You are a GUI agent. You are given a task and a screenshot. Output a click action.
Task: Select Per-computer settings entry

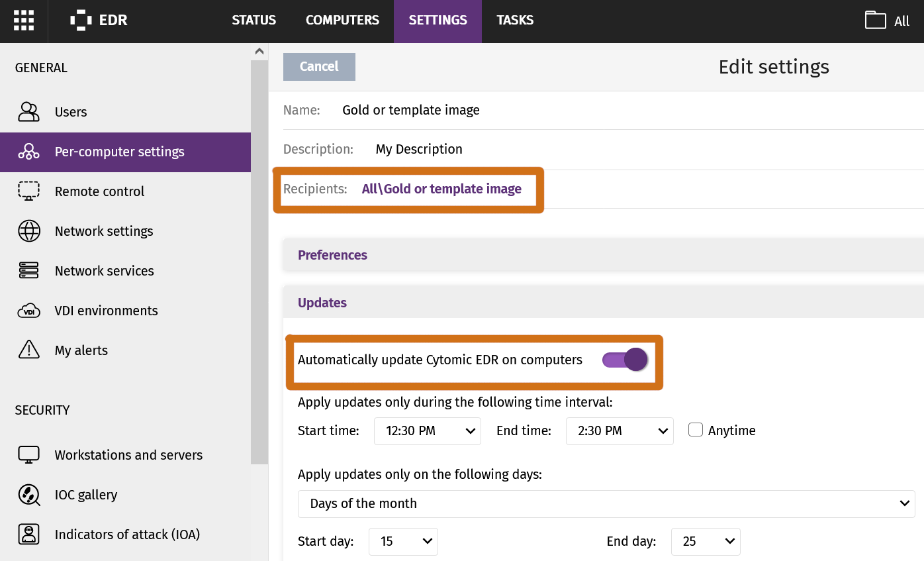coord(125,152)
